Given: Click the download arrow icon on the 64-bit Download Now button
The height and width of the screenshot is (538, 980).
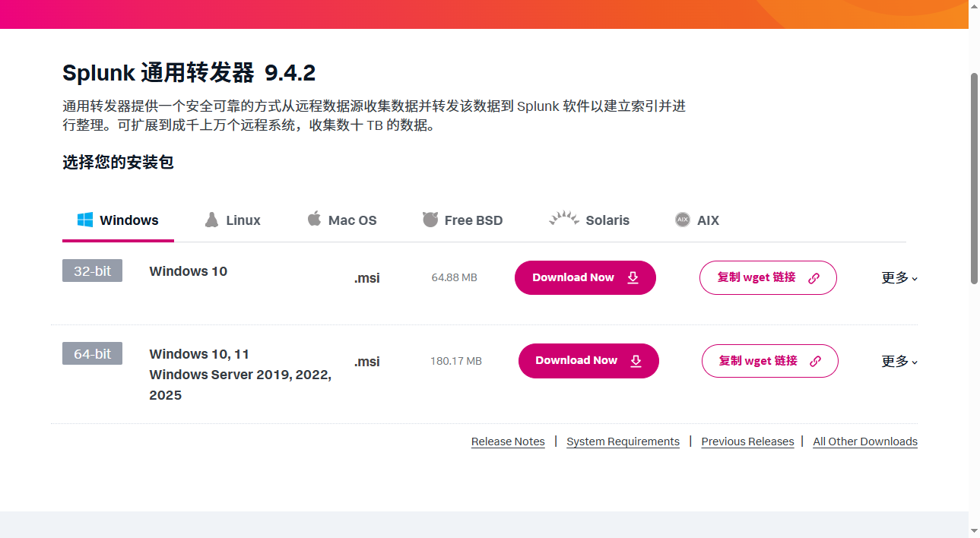Looking at the screenshot, I should (636, 361).
